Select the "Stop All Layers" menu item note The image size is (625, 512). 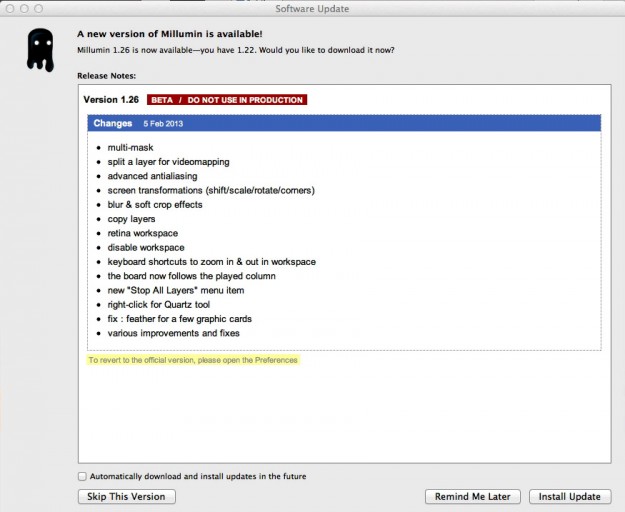(x=176, y=291)
